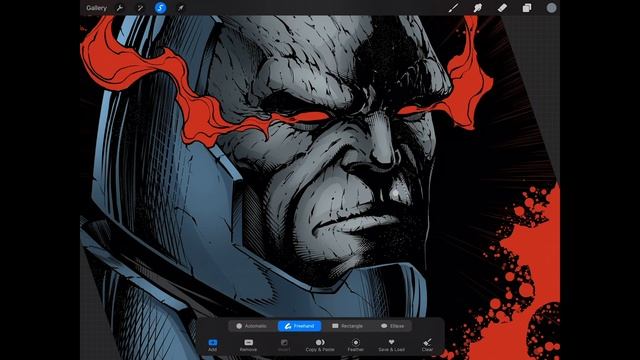Switch to Rectangle selection mode

click(x=347, y=326)
